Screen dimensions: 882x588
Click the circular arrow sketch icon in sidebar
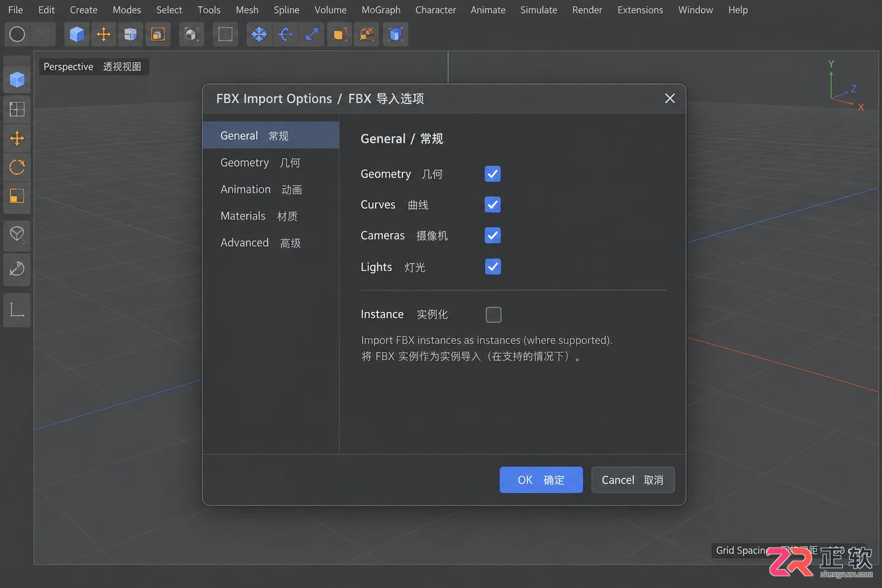point(17,269)
